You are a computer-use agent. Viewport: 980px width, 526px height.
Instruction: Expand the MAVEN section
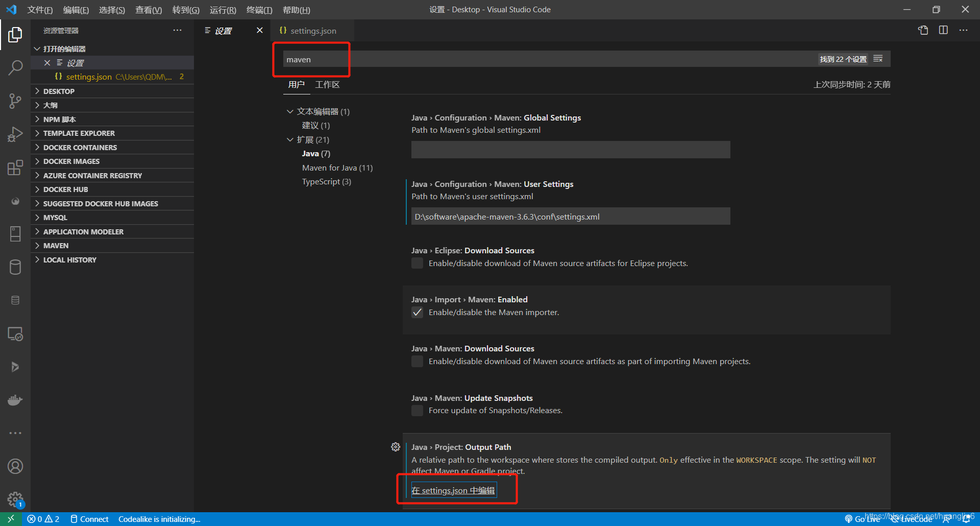click(x=112, y=246)
